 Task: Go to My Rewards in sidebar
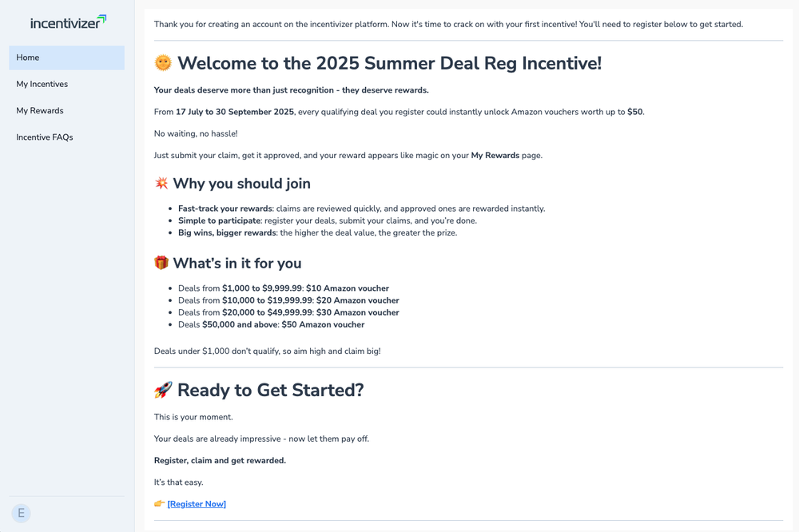40,110
